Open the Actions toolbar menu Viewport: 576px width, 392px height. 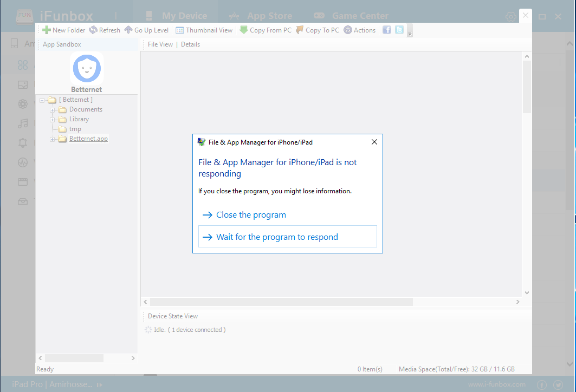pyautogui.click(x=360, y=30)
